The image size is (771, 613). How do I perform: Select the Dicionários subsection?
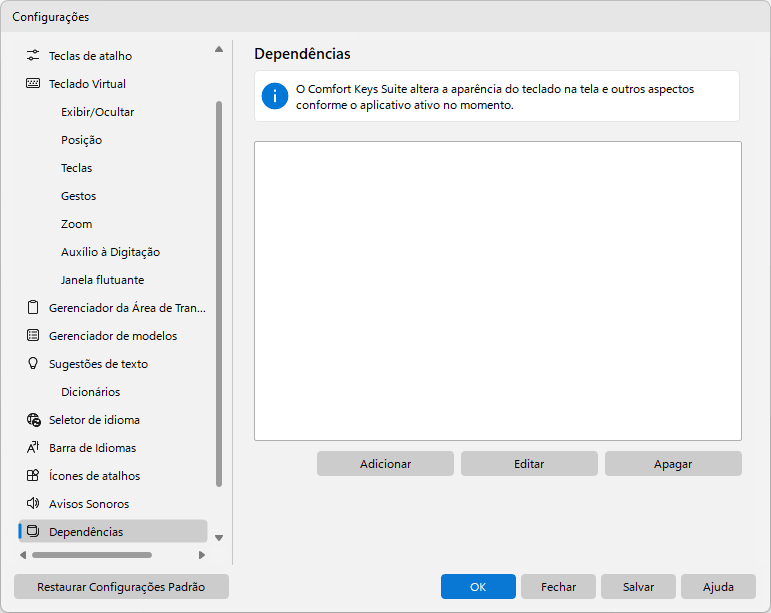coord(90,392)
